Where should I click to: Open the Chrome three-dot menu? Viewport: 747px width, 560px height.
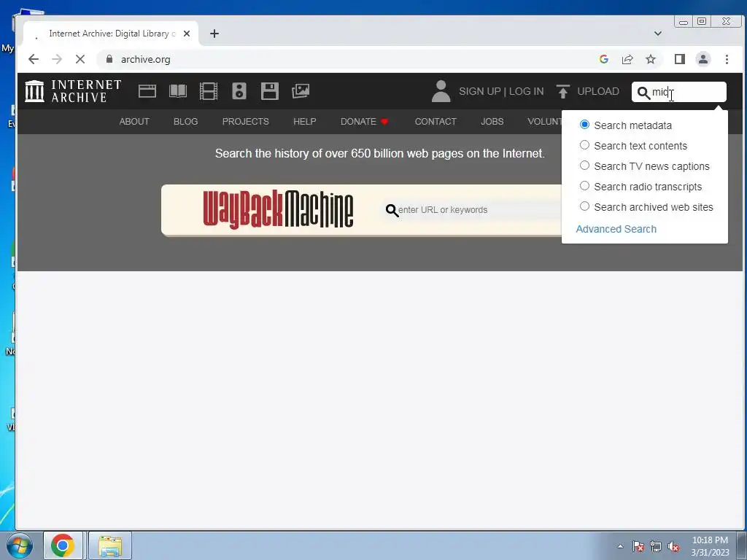[727, 59]
